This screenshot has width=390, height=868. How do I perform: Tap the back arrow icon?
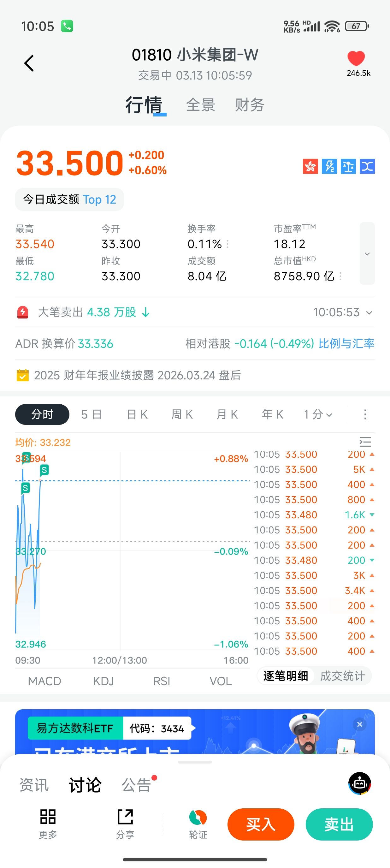(x=29, y=63)
